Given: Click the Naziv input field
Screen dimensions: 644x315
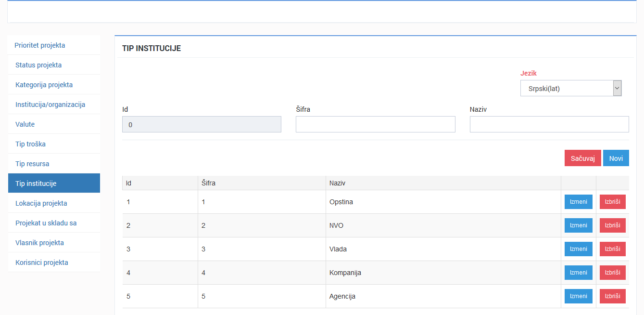Looking at the screenshot, I should (549, 124).
